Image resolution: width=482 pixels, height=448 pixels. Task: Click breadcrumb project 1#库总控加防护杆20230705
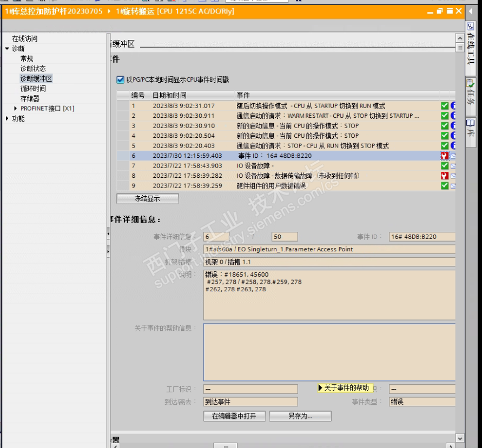tap(54, 11)
